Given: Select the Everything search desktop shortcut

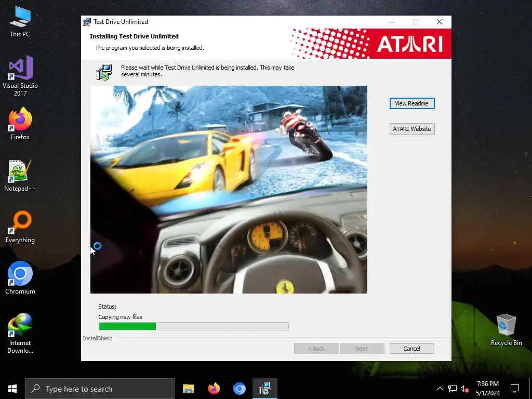Looking at the screenshot, I should pyautogui.click(x=20, y=227).
